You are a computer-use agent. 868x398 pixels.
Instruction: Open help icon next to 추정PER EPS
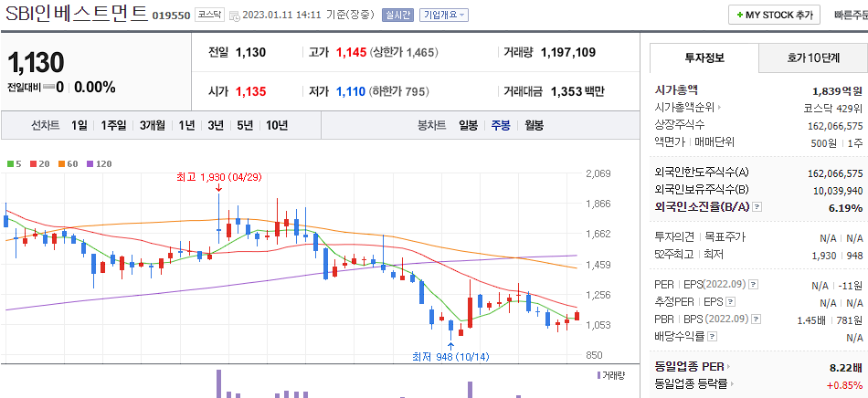[731, 302]
